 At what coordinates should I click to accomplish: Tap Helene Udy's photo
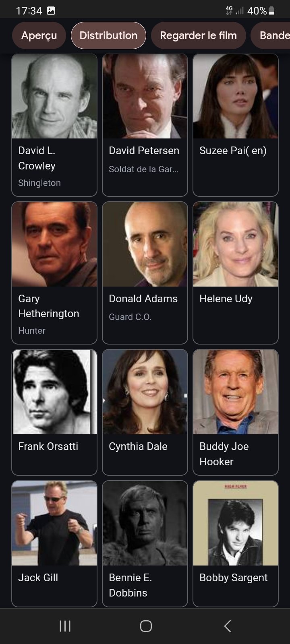click(236, 244)
